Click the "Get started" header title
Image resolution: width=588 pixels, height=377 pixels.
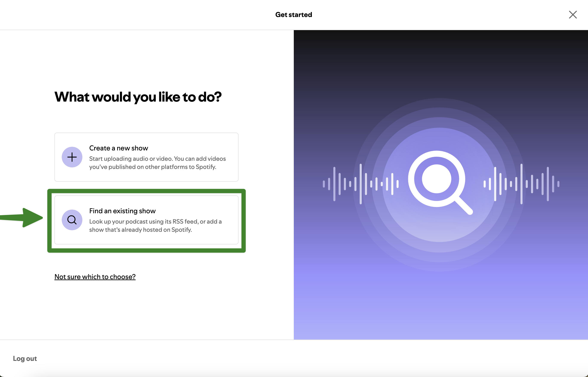click(x=294, y=15)
